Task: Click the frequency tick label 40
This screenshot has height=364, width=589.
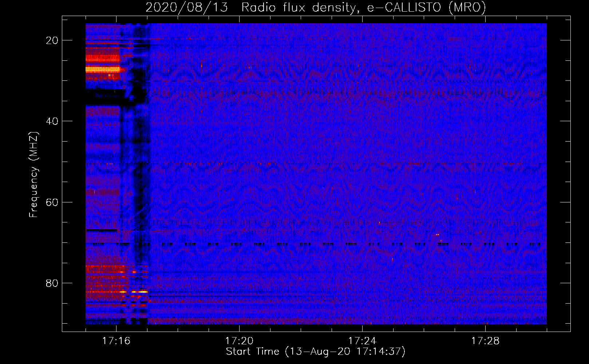Action: point(52,121)
